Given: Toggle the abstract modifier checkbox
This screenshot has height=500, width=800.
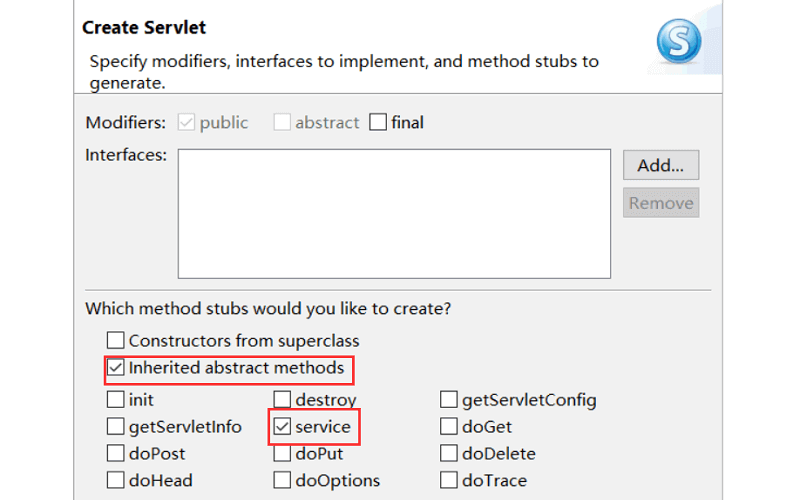Looking at the screenshot, I should point(282,123).
